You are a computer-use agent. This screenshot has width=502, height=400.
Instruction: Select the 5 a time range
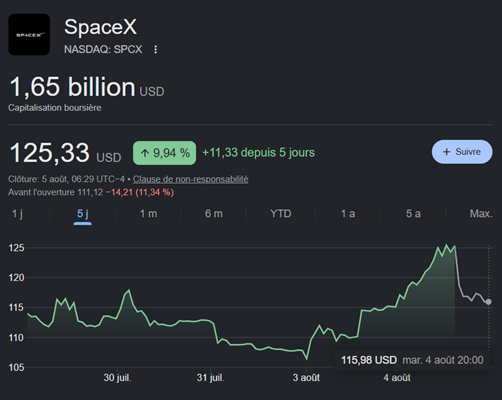point(413,214)
